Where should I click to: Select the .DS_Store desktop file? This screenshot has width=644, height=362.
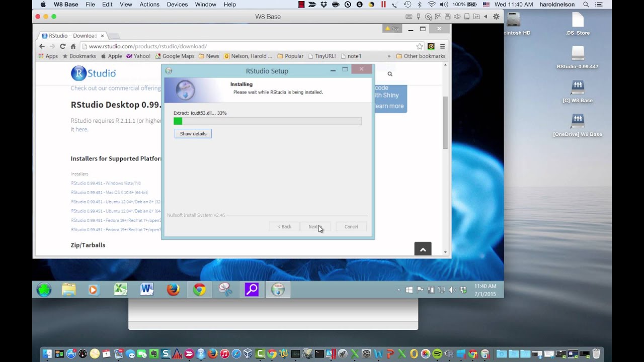578,24
